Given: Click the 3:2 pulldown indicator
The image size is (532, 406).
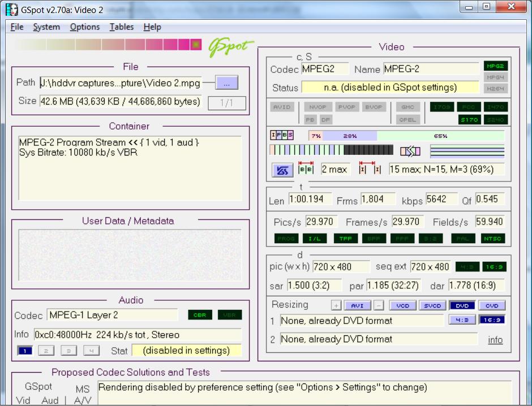Looking at the screenshot, I should tap(431, 239).
